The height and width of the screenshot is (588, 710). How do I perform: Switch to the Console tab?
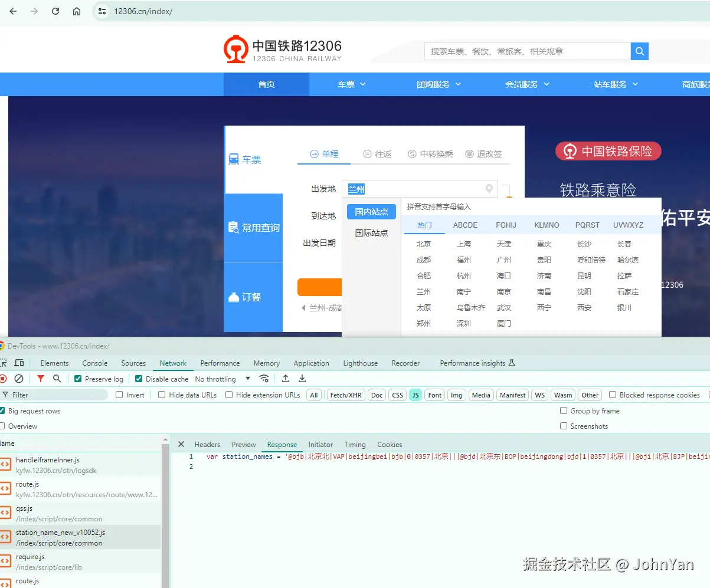(94, 363)
